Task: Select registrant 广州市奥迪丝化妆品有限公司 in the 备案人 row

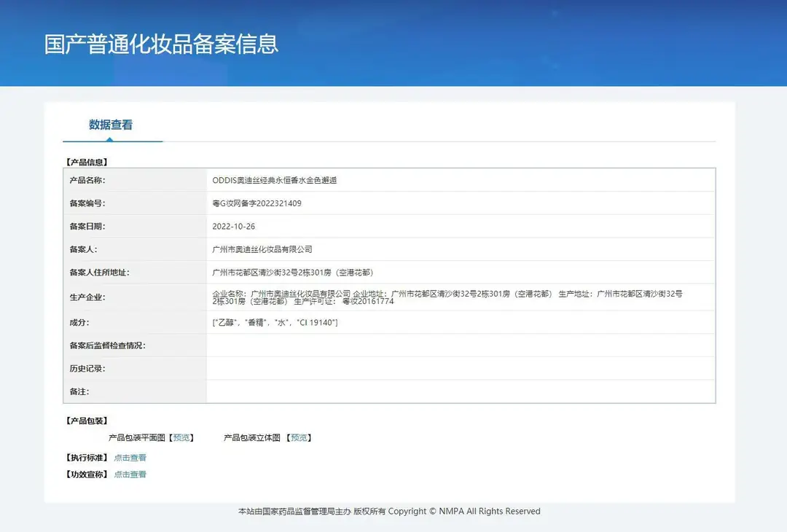Action: pyautogui.click(x=262, y=249)
